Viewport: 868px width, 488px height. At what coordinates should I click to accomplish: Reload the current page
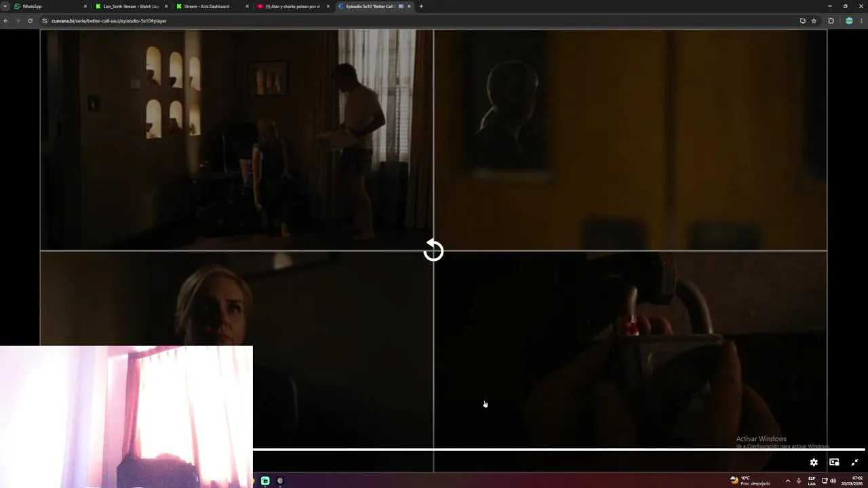[30, 20]
